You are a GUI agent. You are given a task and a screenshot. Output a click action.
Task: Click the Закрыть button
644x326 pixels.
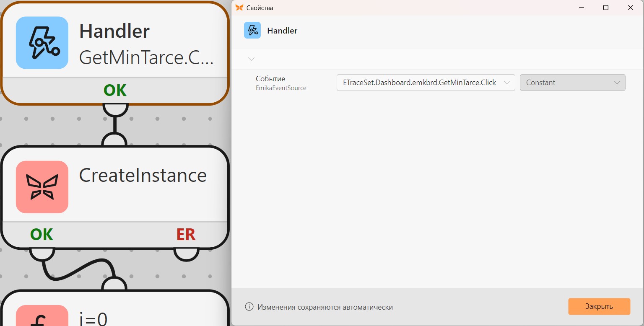pyautogui.click(x=599, y=306)
